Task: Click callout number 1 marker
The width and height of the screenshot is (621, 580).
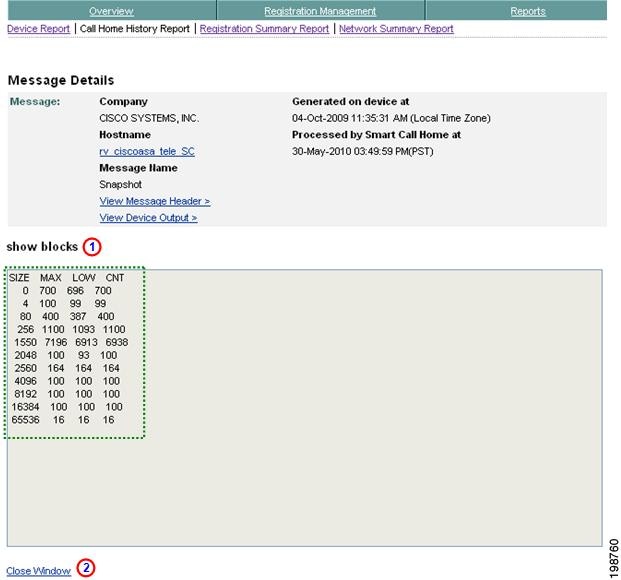Action: click(92, 247)
